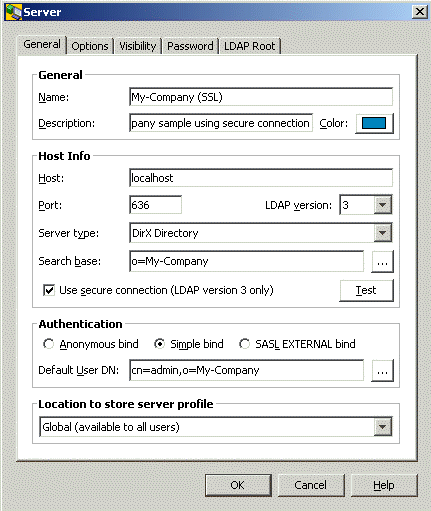Click the Default User DN field
Image resolution: width=431 pixels, height=511 pixels.
(246, 370)
